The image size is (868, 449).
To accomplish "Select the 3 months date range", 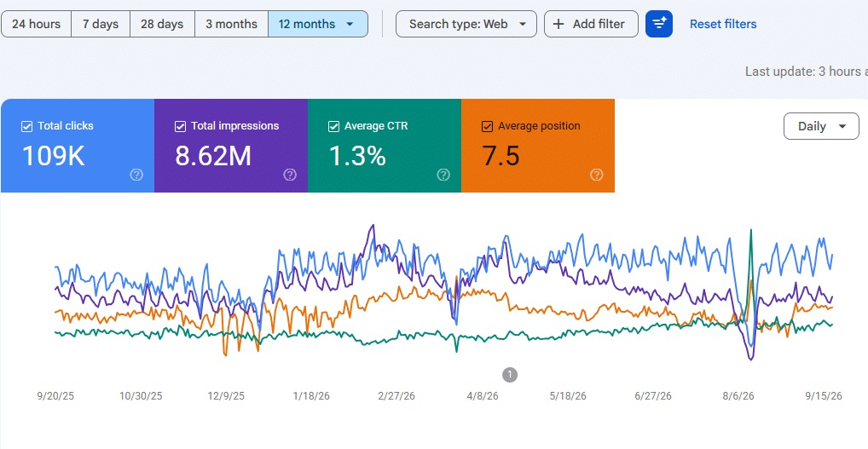I will (x=231, y=25).
